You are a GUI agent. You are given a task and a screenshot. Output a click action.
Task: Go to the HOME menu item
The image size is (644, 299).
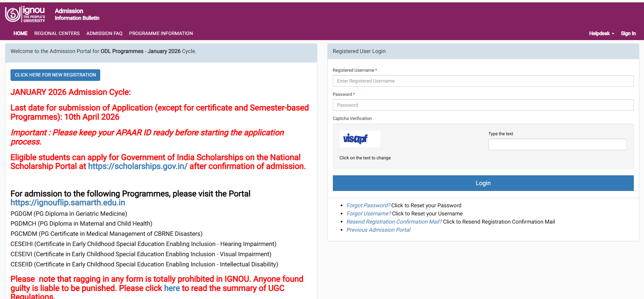[20, 33]
